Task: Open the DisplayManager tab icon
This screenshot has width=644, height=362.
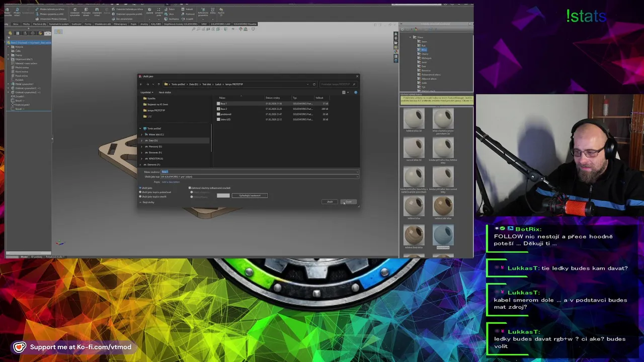Action: [x=40, y=33]
